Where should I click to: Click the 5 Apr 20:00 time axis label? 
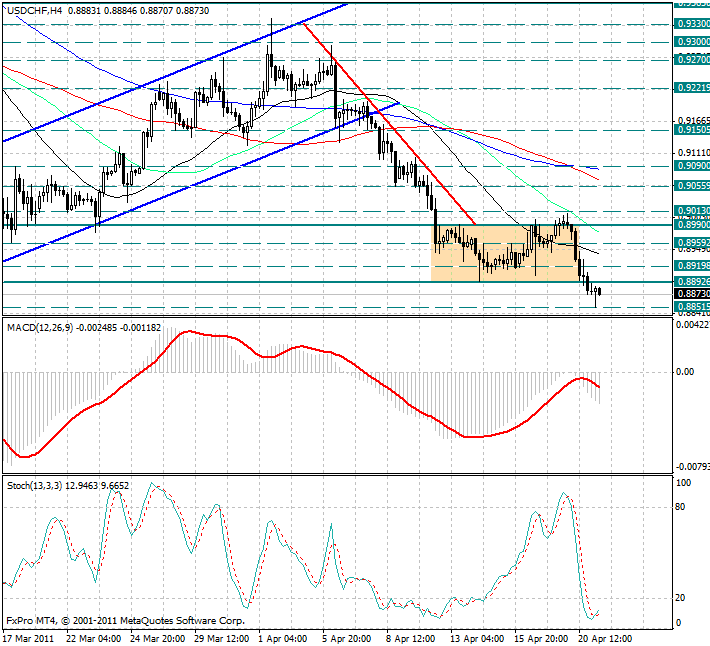coord(347,639)
